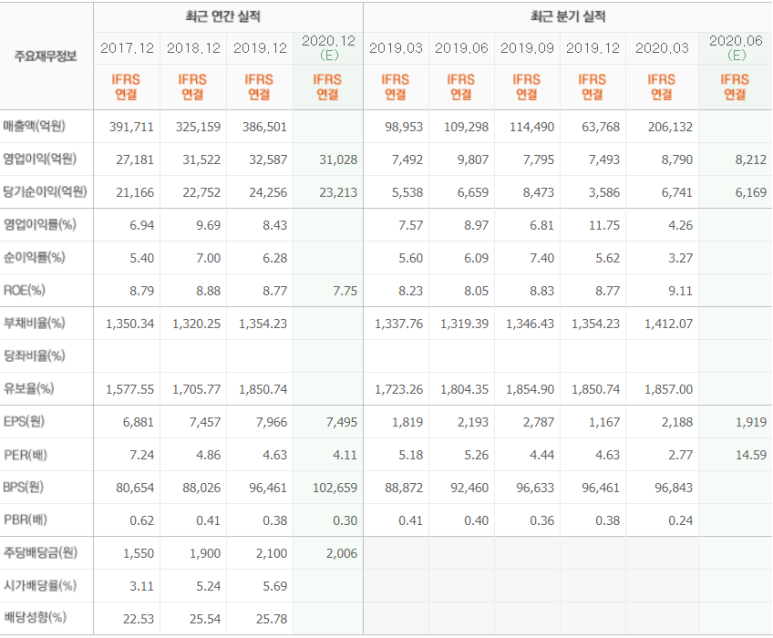
Task: Click the PER value 14.59
Action: [751, 456]
